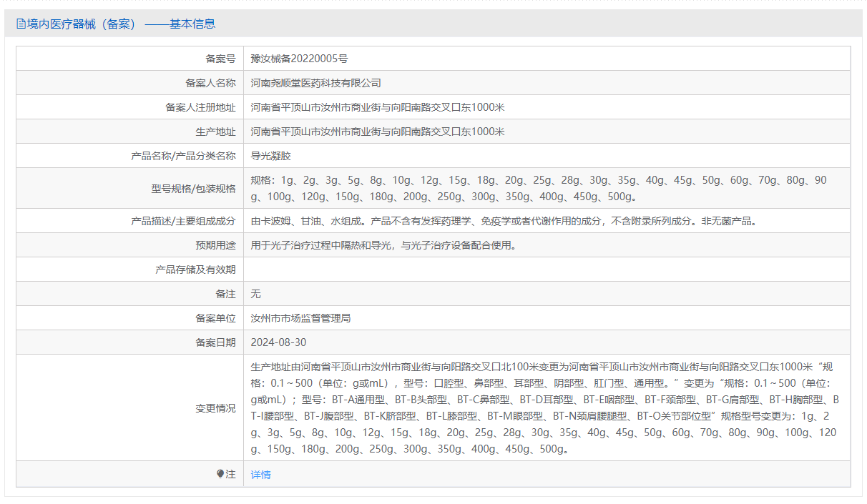Click the 备注 value 无

click(255, 294)
